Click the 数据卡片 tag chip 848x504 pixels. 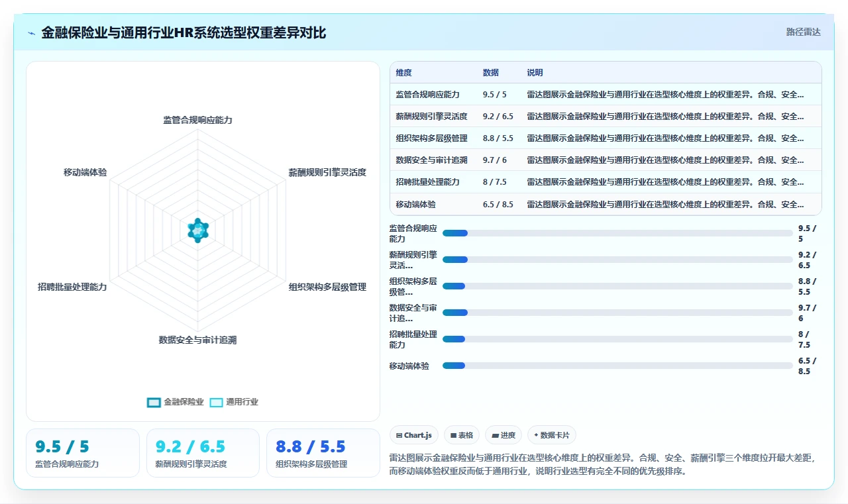(551, 435)
